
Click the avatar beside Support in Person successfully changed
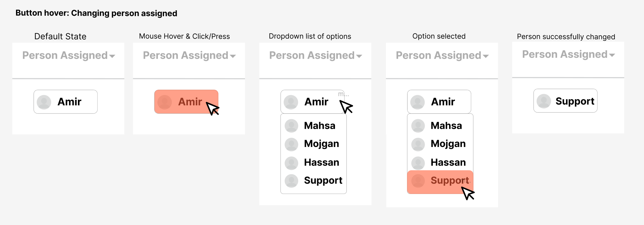(544, 101)
